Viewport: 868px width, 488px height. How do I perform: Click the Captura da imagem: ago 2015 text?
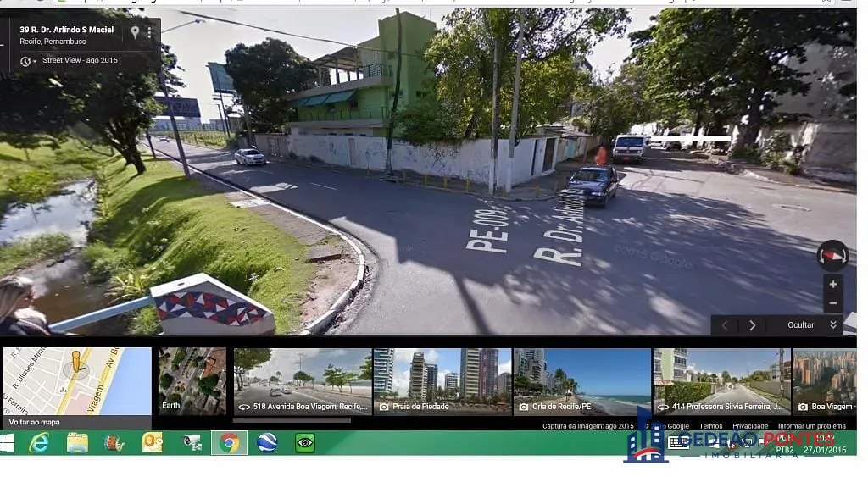coord(588,426)
